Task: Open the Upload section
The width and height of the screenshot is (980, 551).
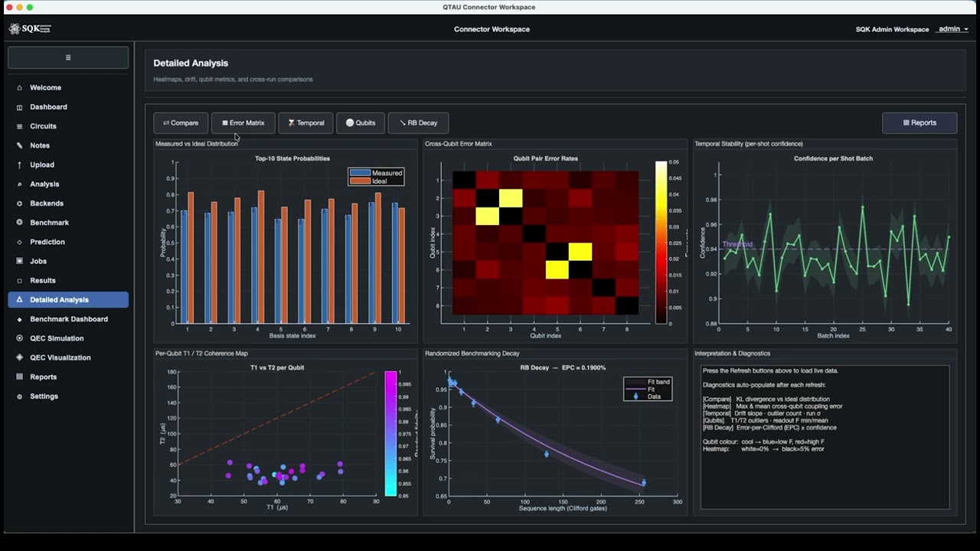Action: 68,165
